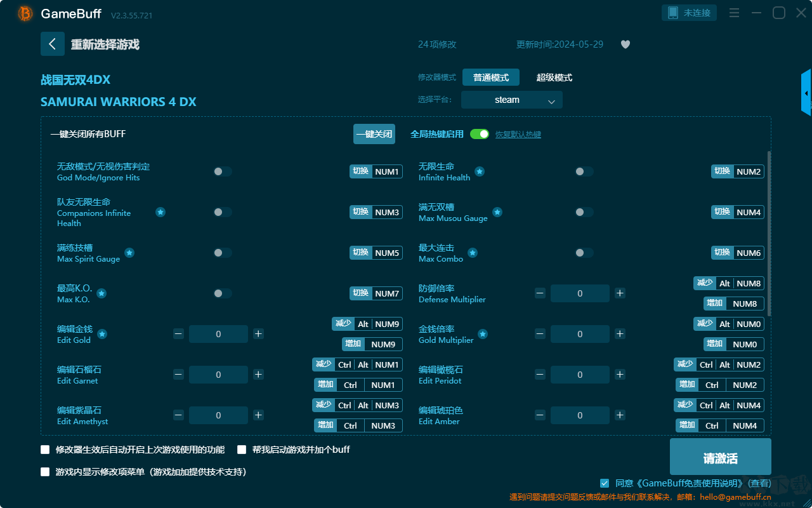Toggle God Mode/Ignore Hits switch
Viewport: 812px width, 508px height.
pos(223,171)
